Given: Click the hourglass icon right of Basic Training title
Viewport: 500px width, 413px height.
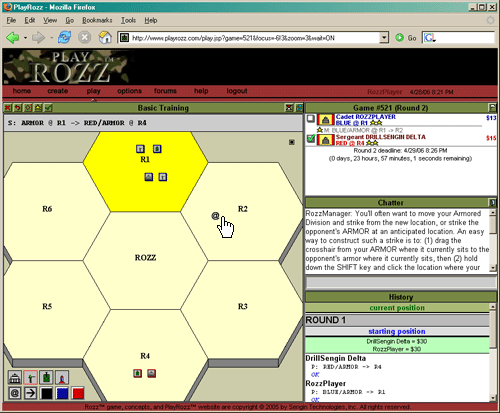Looking at the screenshot, I should tap(289, 108).
